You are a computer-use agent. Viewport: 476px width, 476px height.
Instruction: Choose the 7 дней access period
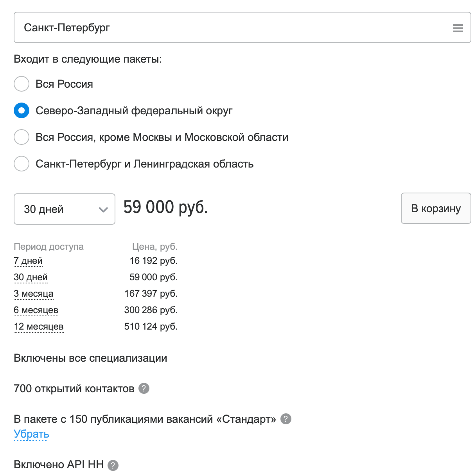click(x=28, y=261)
